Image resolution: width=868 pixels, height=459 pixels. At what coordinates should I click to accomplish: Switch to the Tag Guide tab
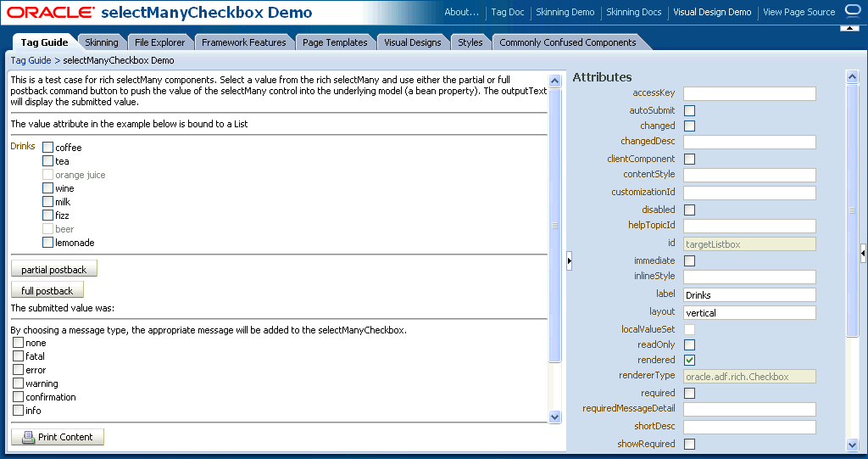point(44,42)
